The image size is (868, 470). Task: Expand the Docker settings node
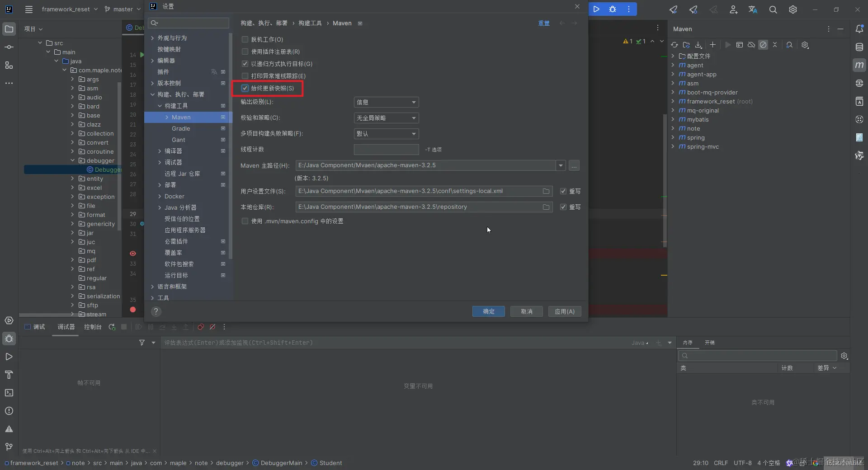(160, 196)
